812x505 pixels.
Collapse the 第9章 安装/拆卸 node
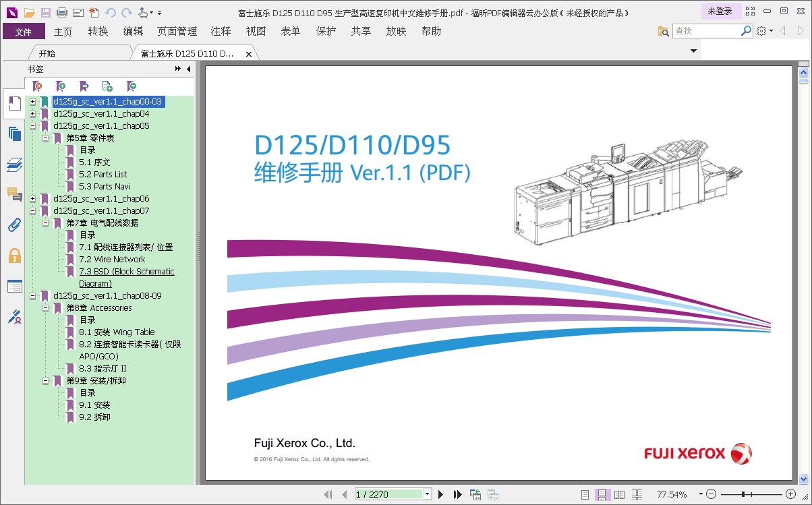pos(45,381)
